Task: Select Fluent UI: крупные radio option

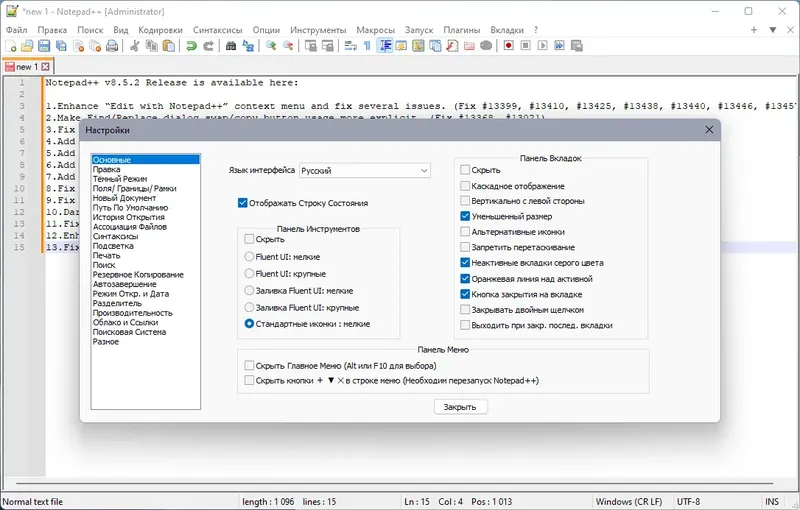Action: point(249,274)
